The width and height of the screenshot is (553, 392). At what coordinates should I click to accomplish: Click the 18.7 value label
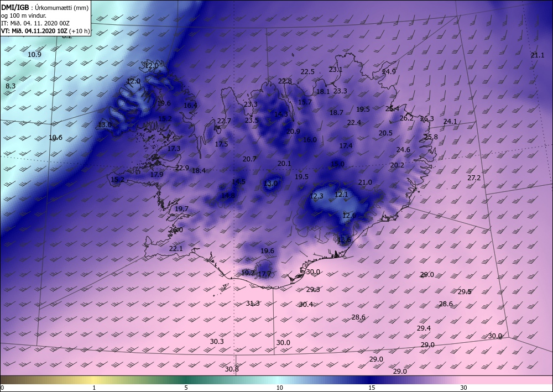click(x=336, y=113)
